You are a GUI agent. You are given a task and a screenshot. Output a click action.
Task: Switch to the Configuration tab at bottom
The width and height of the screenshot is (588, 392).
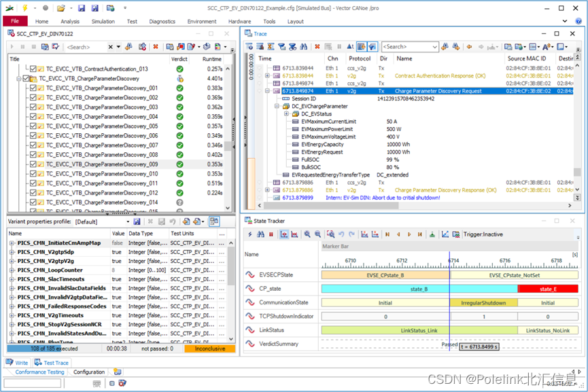(x=89, y=372)
